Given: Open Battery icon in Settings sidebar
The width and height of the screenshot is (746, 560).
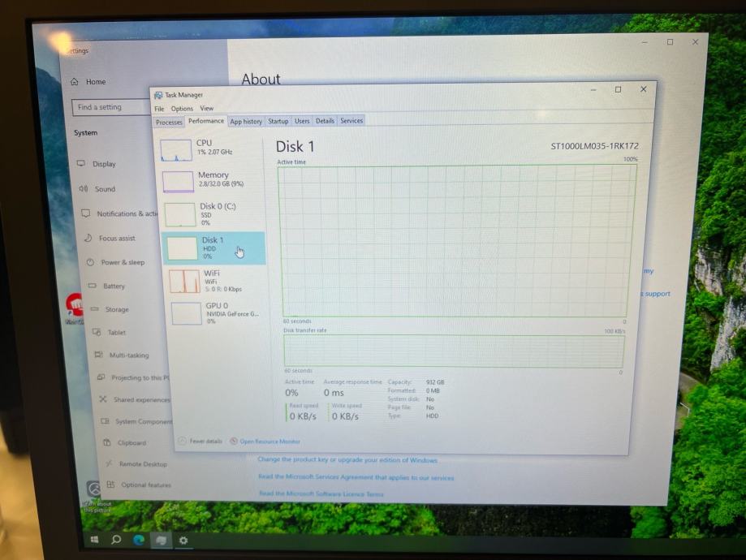Looking at the screenshot, I should (93, 286).
